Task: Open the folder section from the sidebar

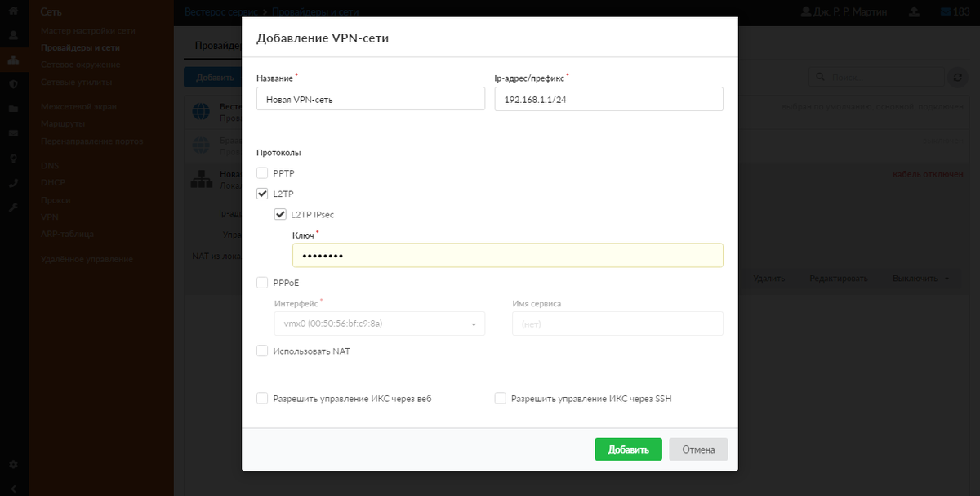Action: point(11,107)
